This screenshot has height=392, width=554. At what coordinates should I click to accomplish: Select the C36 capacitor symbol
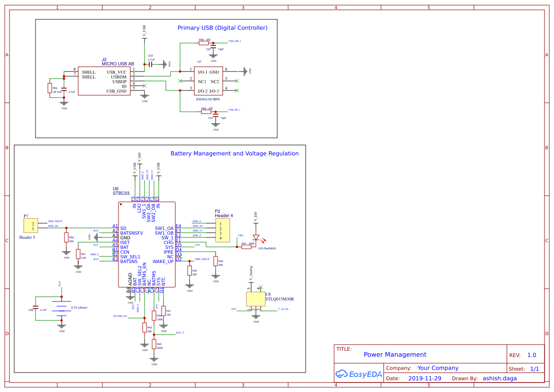coord(36,308)
